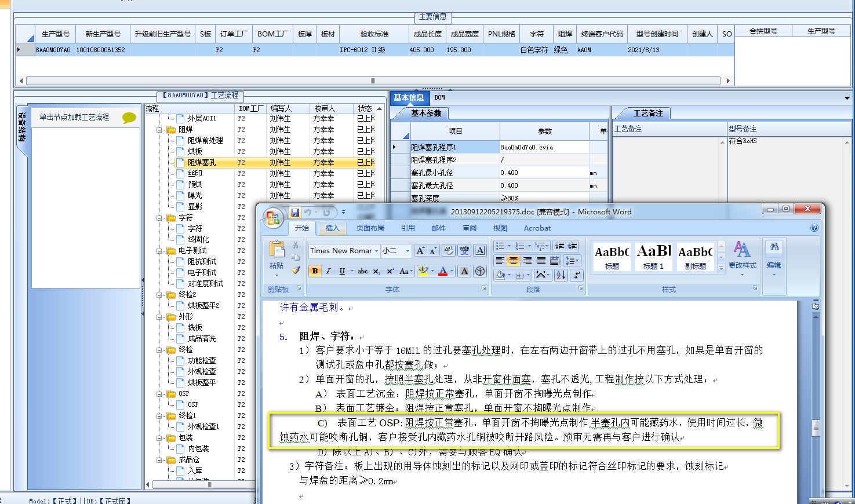Collapse the 阻焊 tree folder
Viewport: 855px width, 504px height.
pos(159,130)
